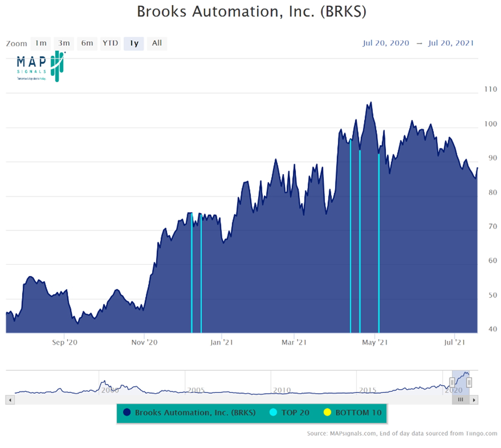Edit the Jul 20, 2021 end date
Image resolution: width=501 pixels, height=448 pixels.
point(451,43)
